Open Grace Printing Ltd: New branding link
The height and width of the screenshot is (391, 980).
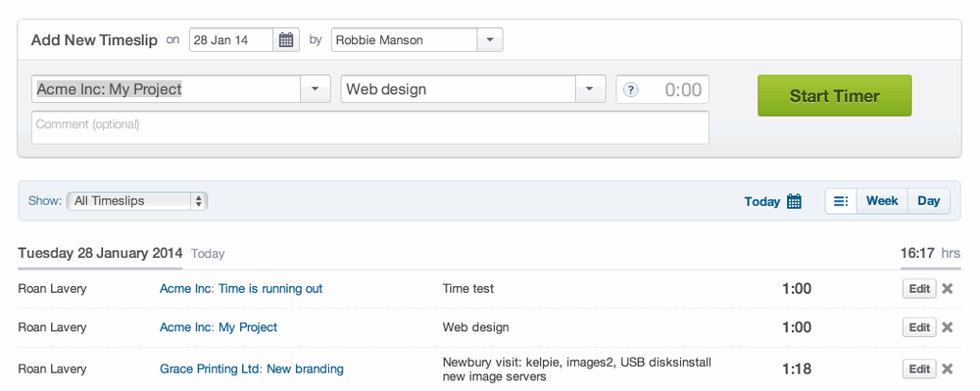coord(252,369)
